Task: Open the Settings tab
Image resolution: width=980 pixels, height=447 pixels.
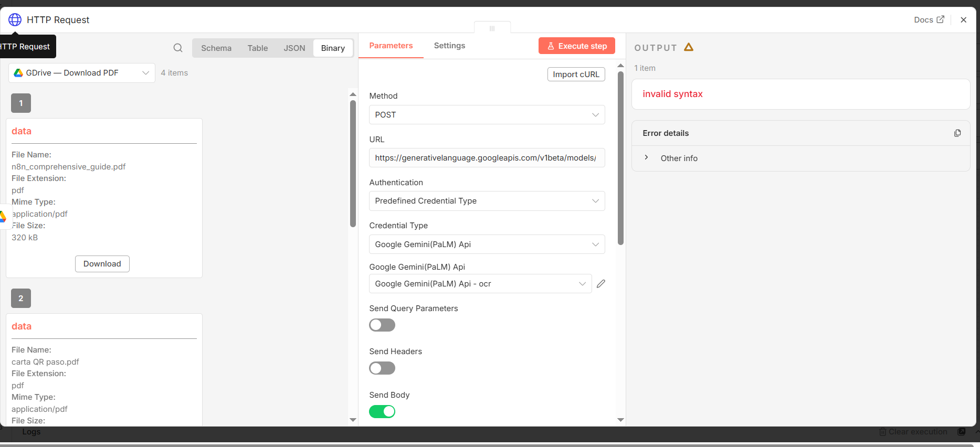Action: coord(449,46)
